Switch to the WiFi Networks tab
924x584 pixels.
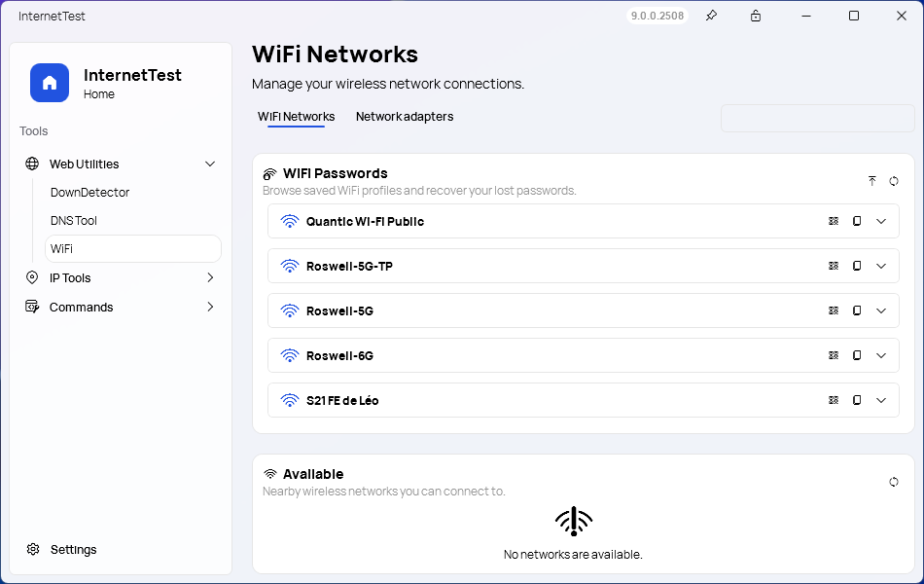(x=296, y=117)
